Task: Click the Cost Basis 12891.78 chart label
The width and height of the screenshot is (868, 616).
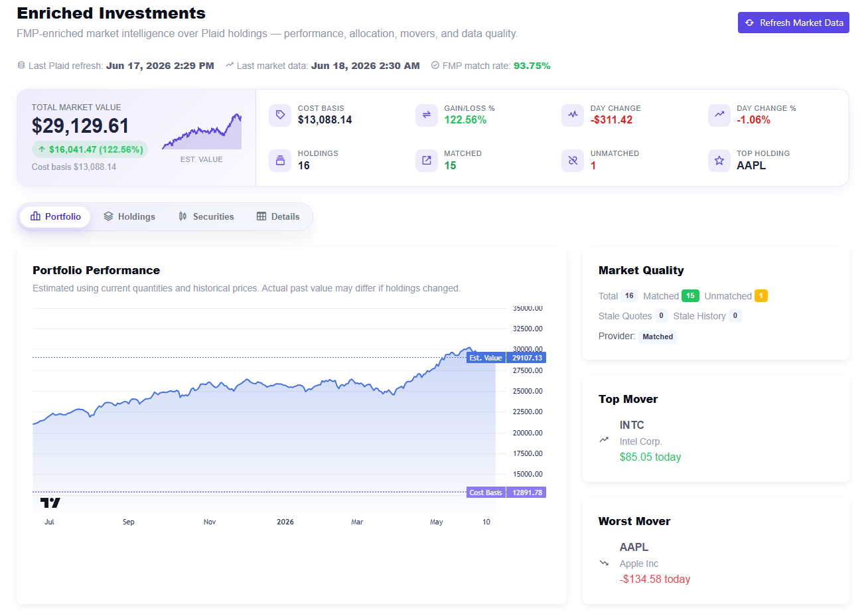Action: [506, 493]
